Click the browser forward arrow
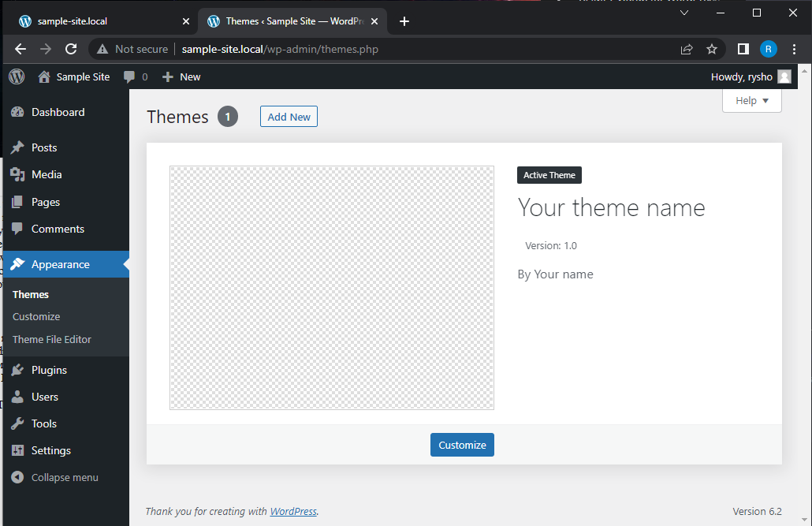 (x=46, y=49)
